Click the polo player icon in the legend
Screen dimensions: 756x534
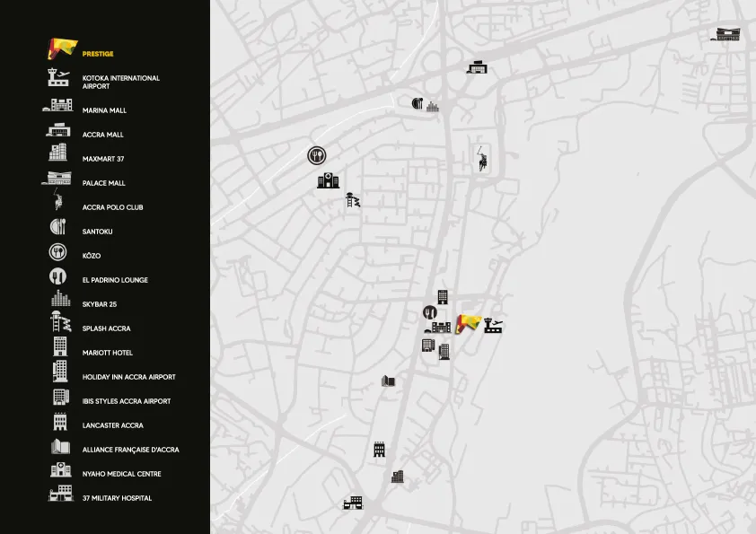coord(58,199)
